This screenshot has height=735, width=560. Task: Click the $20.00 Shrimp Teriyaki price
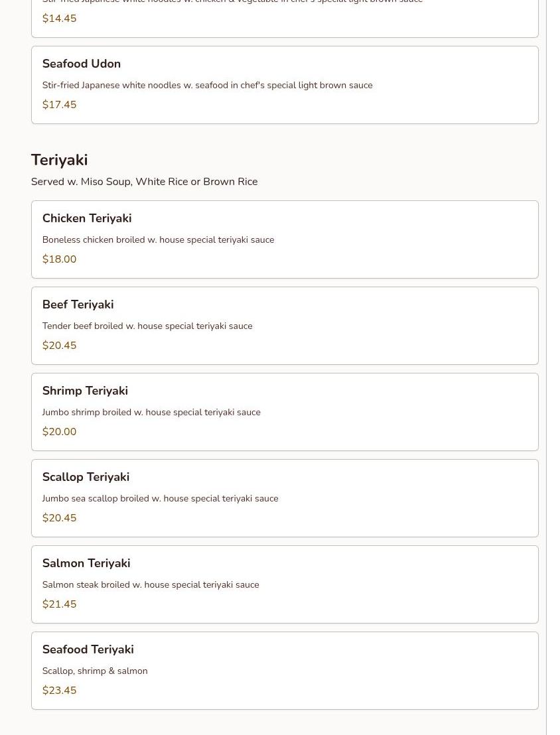click(59, 432)
